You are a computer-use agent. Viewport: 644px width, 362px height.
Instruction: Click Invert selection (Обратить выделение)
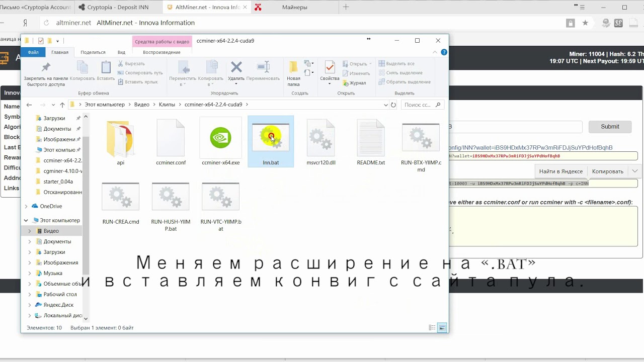[405, 82]
